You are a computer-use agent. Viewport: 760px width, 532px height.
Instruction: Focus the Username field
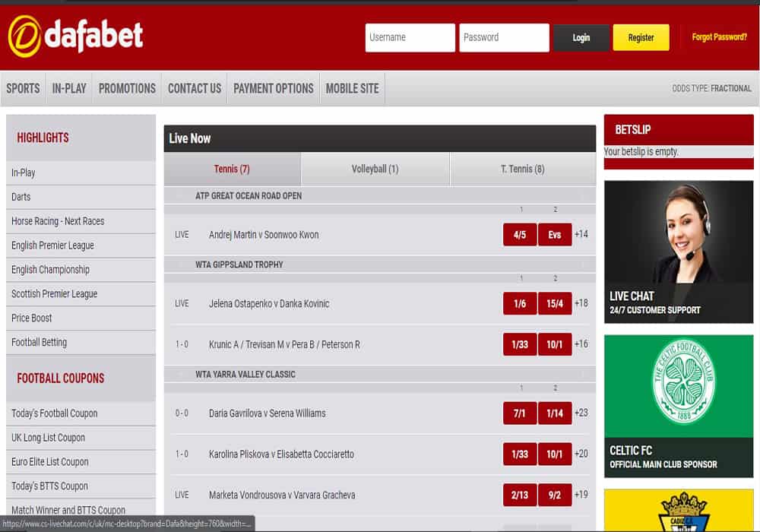(x=410, y=37)
